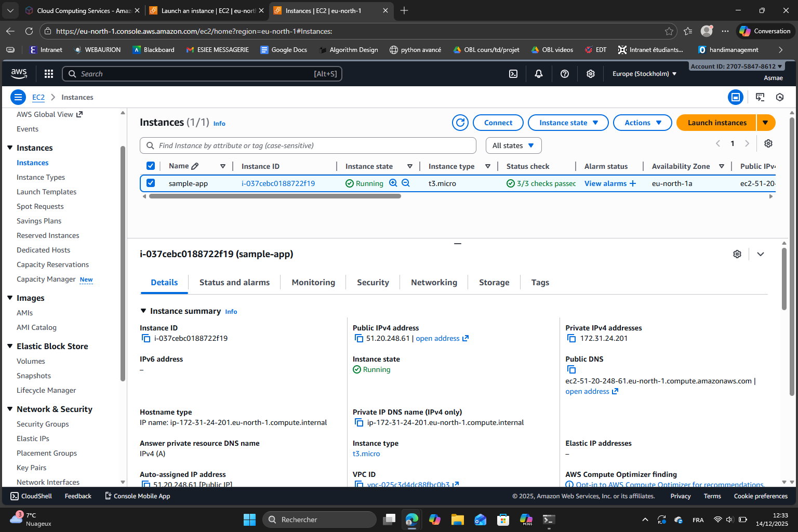The image size is (798, 532).
Task: Refresh the instances list
Action: tap(460, 123)
